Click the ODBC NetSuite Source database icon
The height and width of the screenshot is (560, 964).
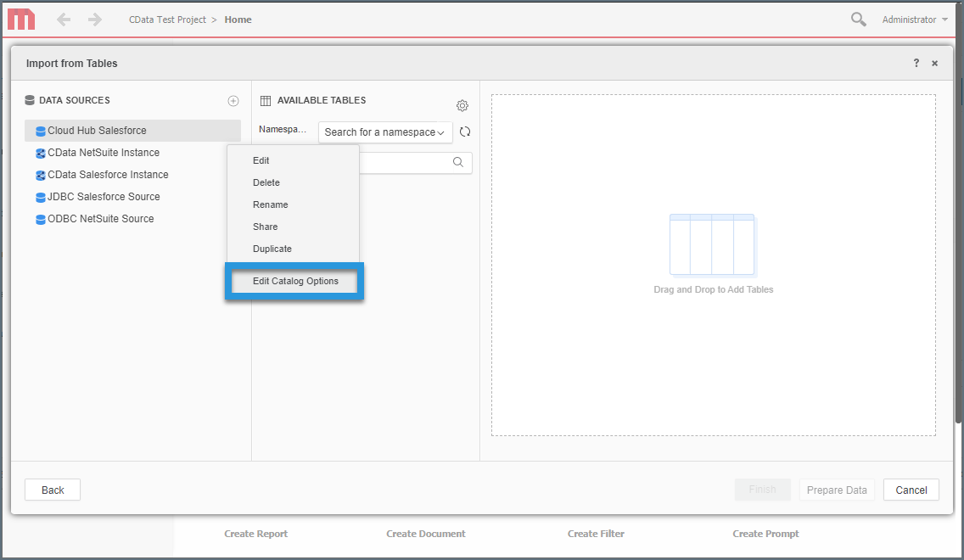coord(39,218)
